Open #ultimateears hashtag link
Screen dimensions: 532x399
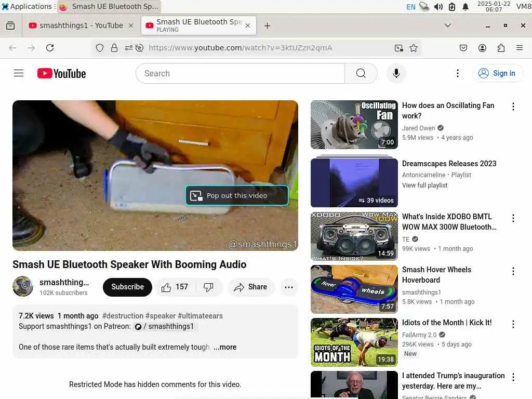point(200,316)
